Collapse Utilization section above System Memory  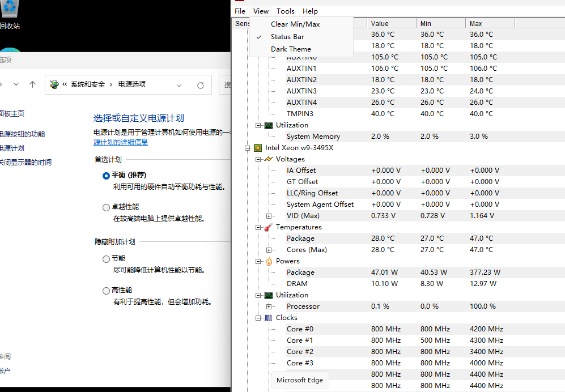[258, 125]
